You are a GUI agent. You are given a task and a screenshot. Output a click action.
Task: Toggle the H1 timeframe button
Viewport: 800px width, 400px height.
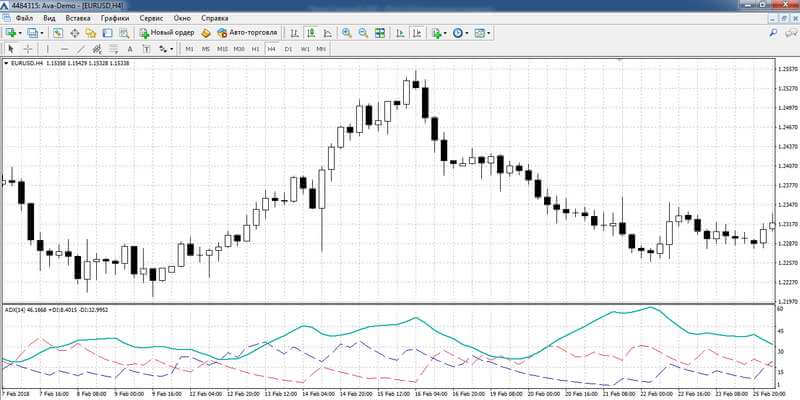256,49
